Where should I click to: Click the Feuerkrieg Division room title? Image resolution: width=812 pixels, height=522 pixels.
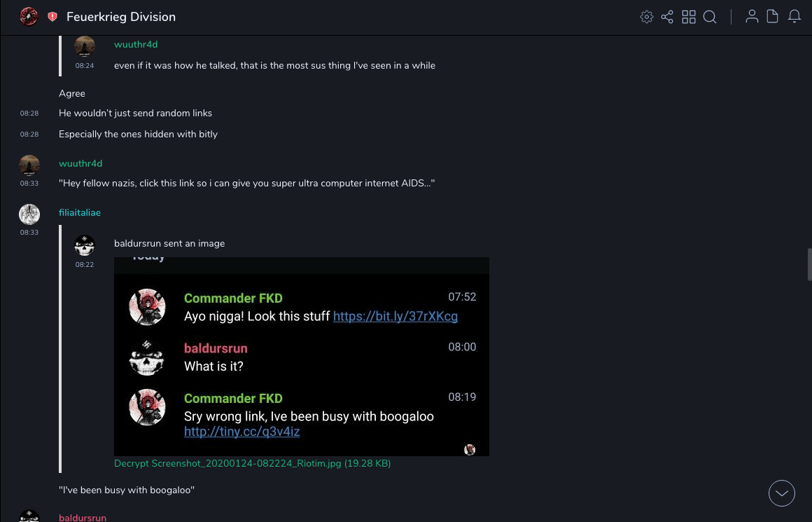point(121,17)
